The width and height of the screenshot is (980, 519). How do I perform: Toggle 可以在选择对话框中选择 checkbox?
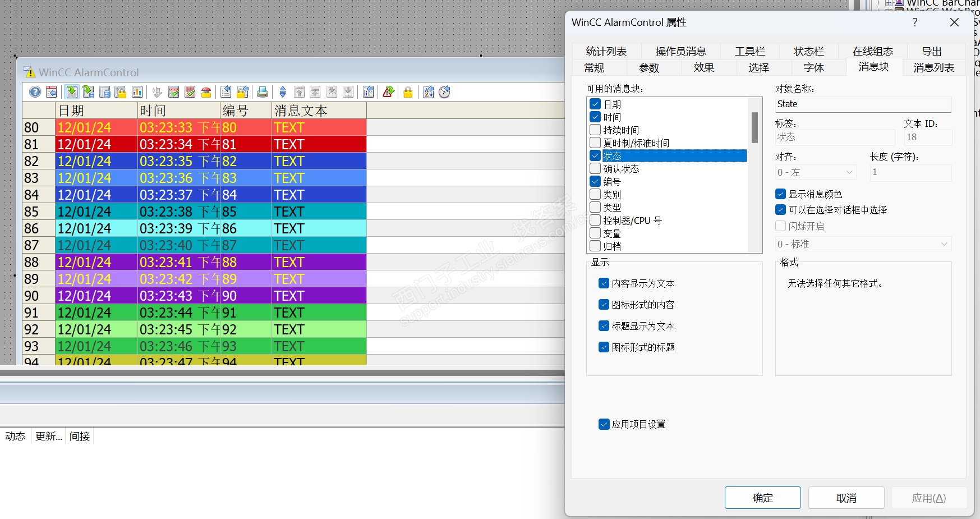pos(780,210)
